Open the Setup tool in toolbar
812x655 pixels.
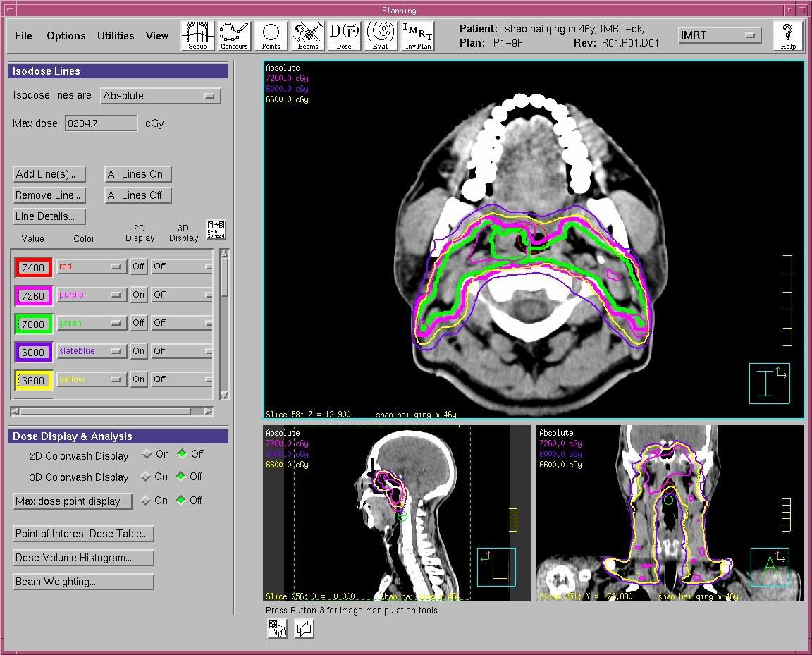point(197,35)
